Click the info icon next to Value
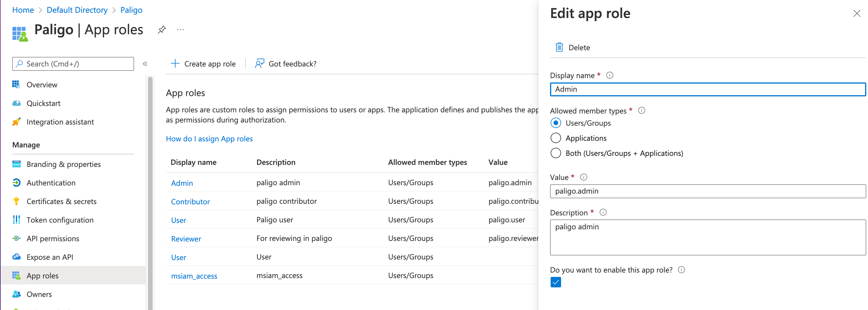Image resolution: width=868 pixels, height=310 pixels. pos(584,177)
